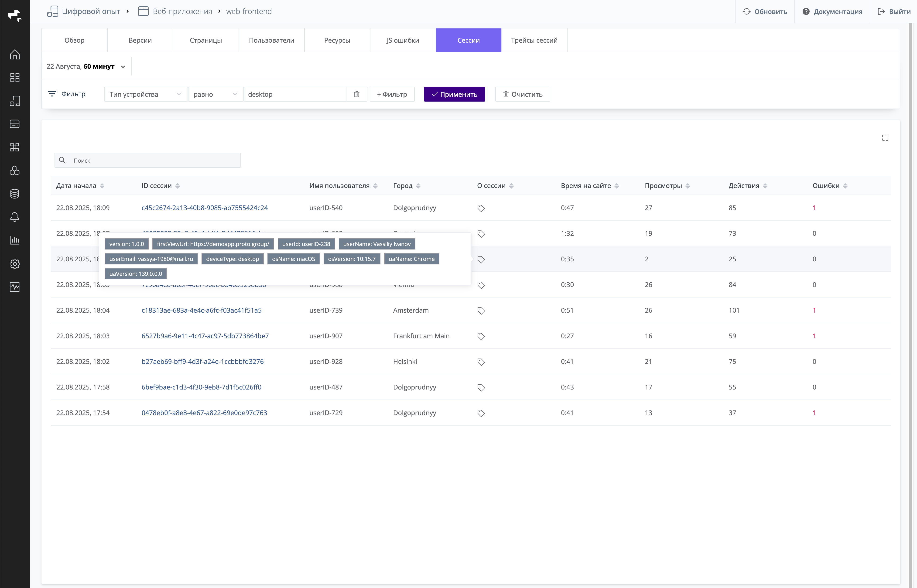
Task: Open the bar chart sidebar icon
Action: [x=14, y=240]
